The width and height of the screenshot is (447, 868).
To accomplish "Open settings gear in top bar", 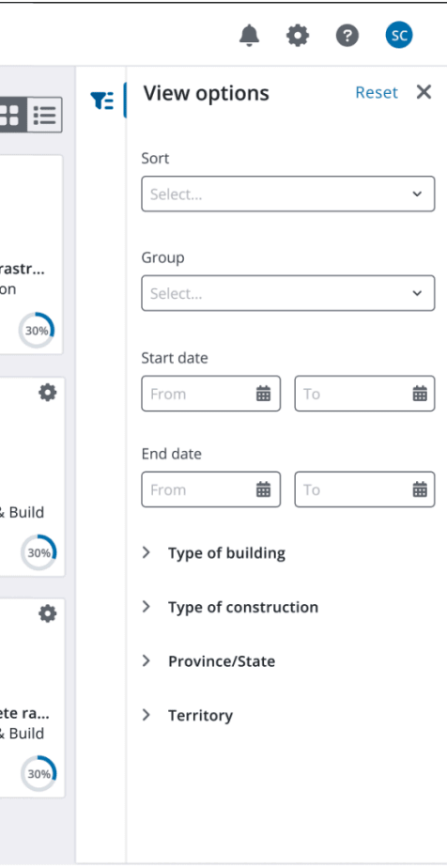I will click(x=298, y=37).
